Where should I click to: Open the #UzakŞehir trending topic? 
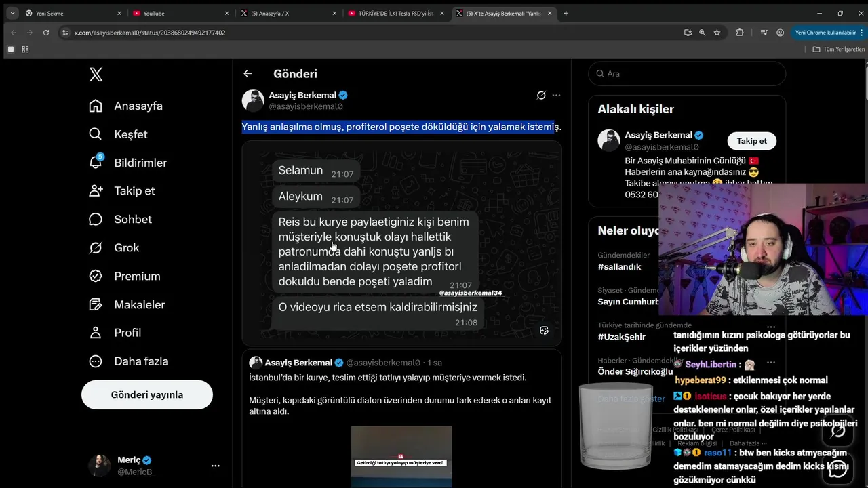click(621, 337)
